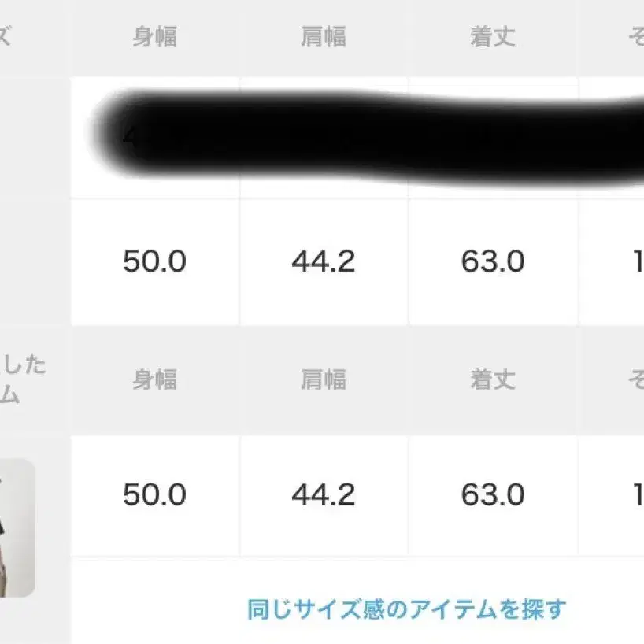The image size is (644, 644).
Task: Select the 63.0 value below the blacked-out row
Action: coord(493,261)
